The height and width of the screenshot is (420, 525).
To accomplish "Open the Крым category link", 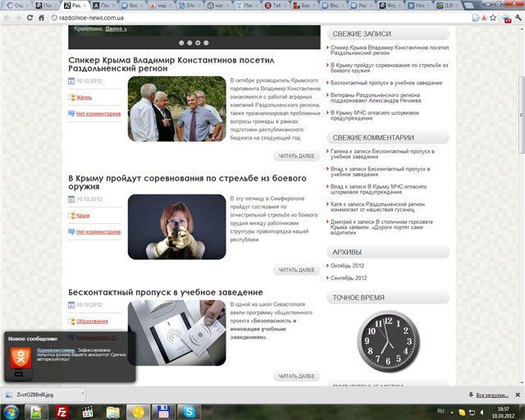I will 83,216.
